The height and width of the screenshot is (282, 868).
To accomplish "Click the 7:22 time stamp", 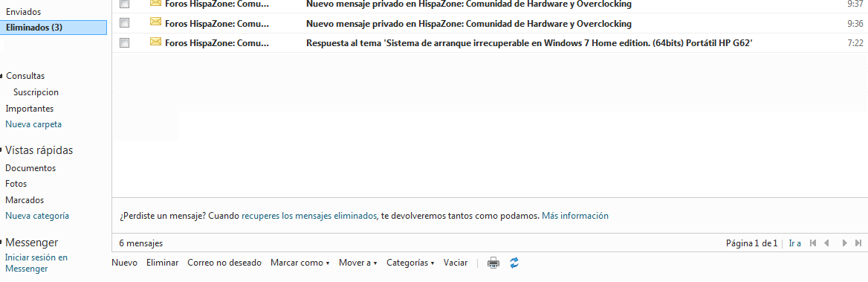I will (x=855, y=42).
